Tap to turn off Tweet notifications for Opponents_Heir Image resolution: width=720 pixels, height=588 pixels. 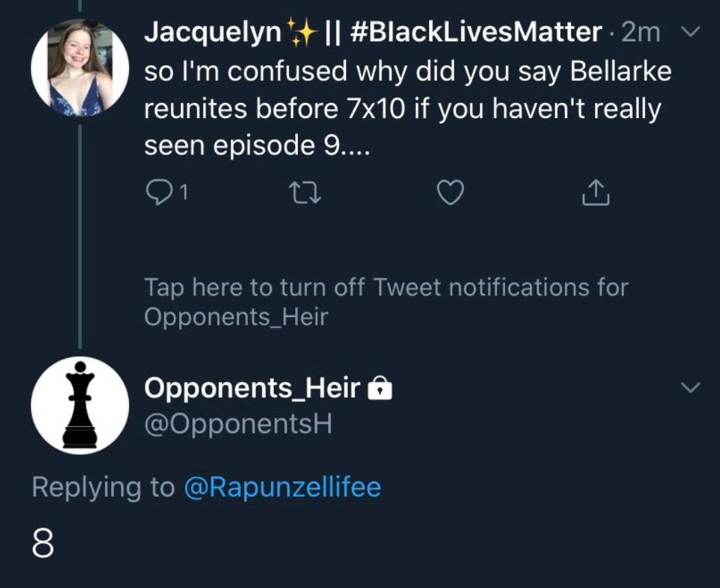(386, 301)
